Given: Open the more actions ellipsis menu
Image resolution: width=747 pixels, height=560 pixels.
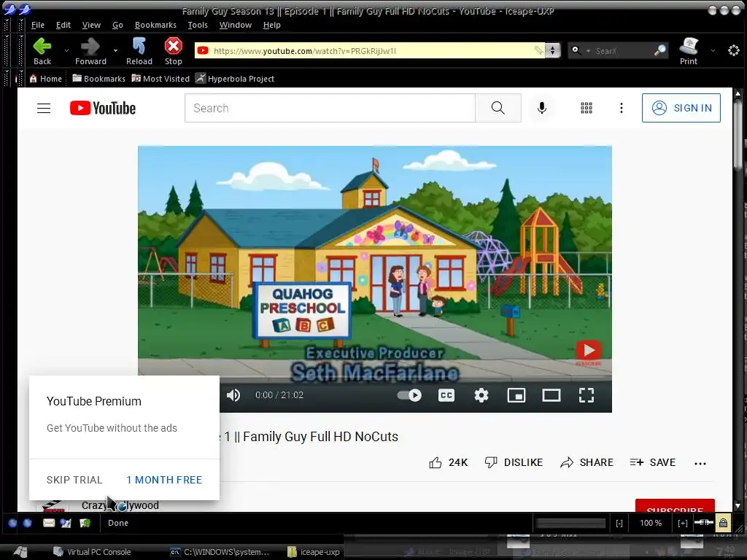Looking at the screenshot, I should point(700,463).
